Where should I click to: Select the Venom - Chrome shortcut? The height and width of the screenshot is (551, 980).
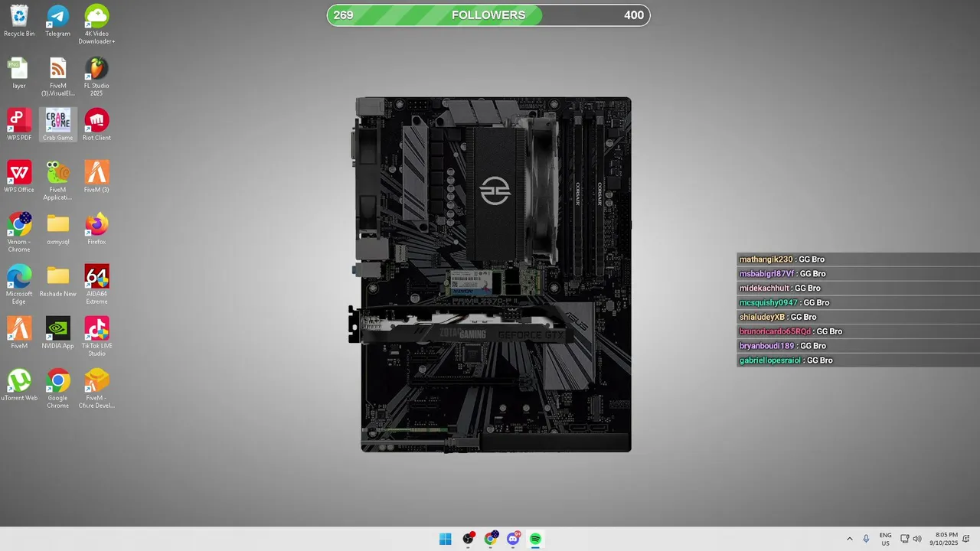click(19, 233)
